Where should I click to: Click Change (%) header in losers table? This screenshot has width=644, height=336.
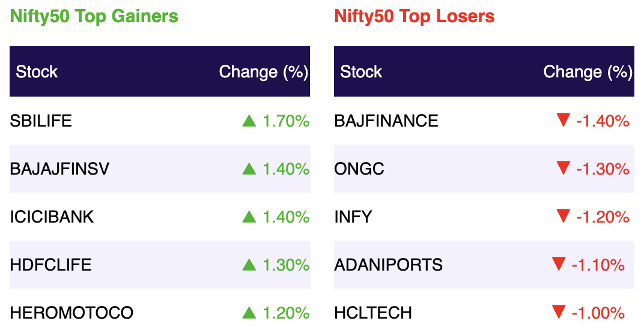[588, 72]
